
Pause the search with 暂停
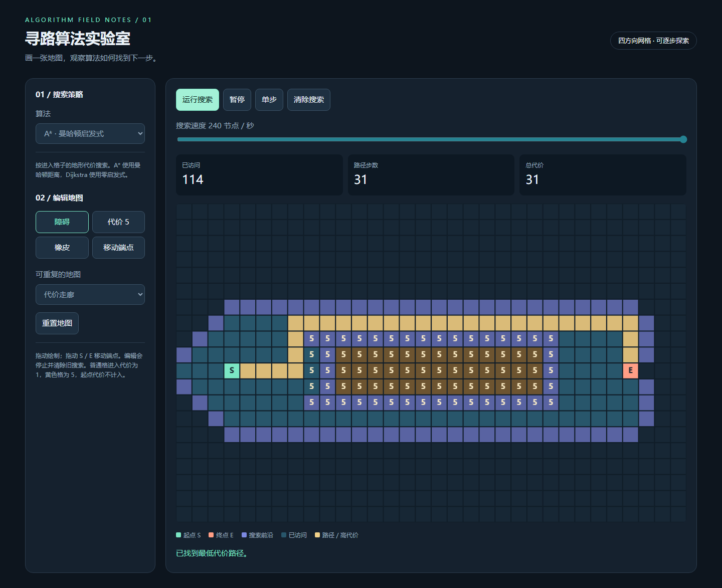(x=237, y=100)
